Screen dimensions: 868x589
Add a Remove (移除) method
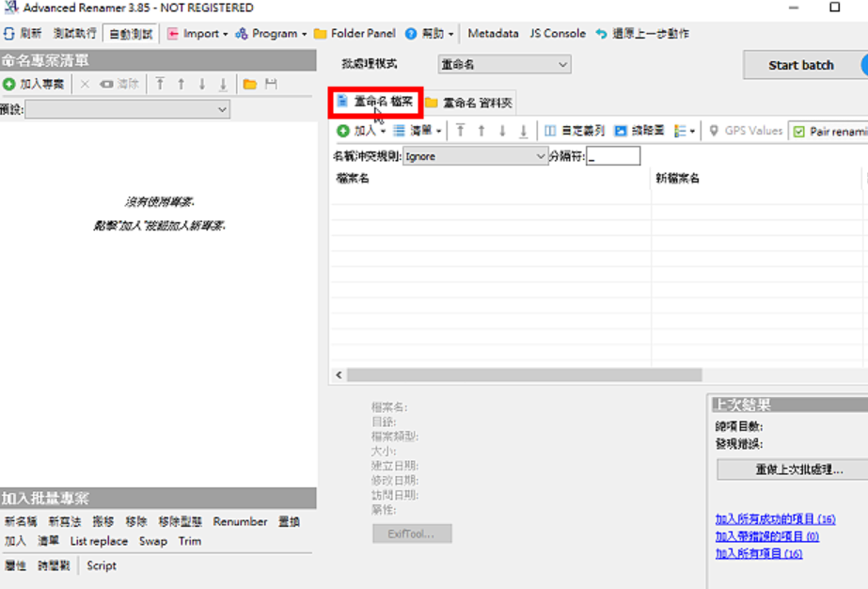click(x=136, y=522)
